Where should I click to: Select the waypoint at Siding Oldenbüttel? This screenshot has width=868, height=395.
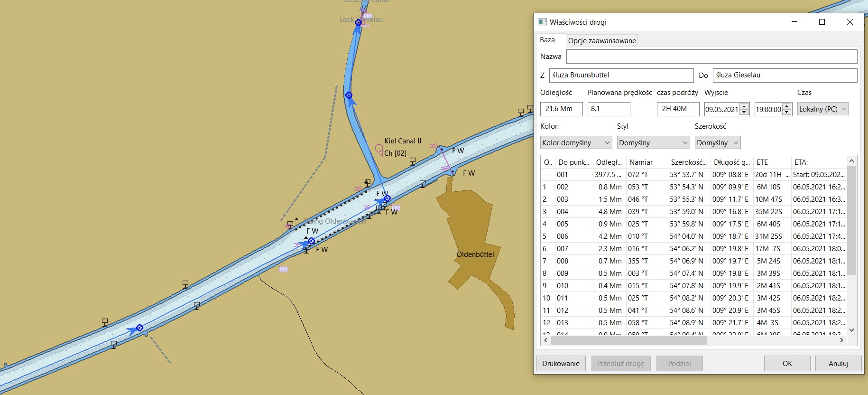tap(312, 241)
